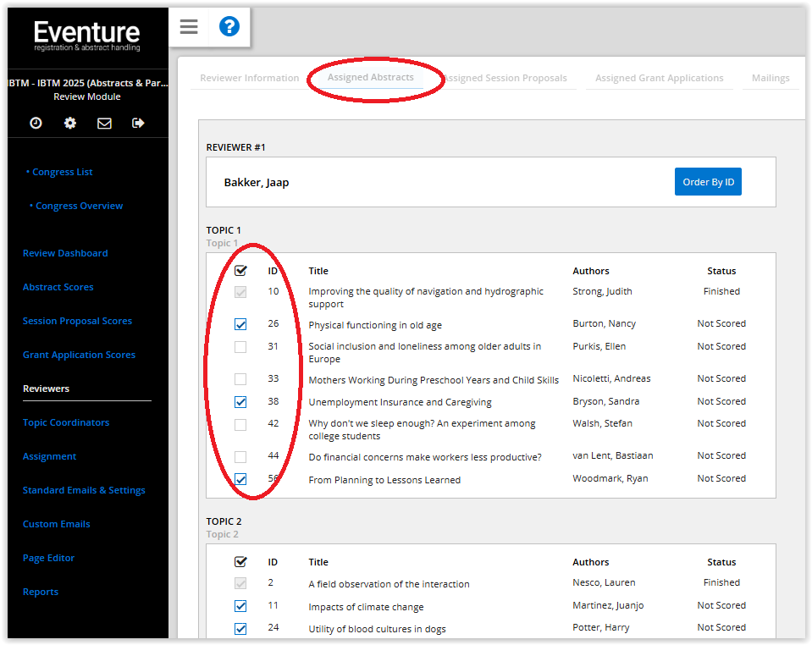Click title Physical functioning in old age

(375, 325)
